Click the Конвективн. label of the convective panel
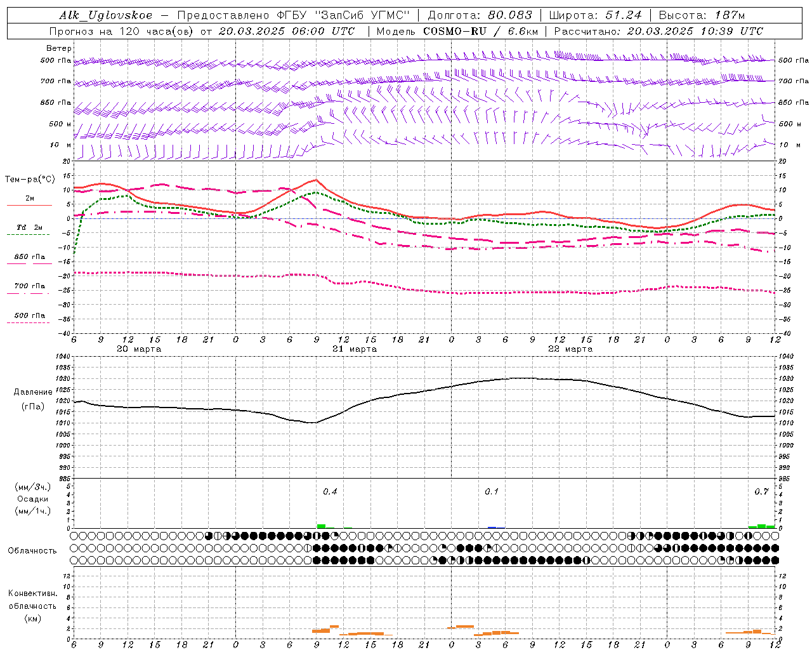812x650 pixels. coord(32,594)
